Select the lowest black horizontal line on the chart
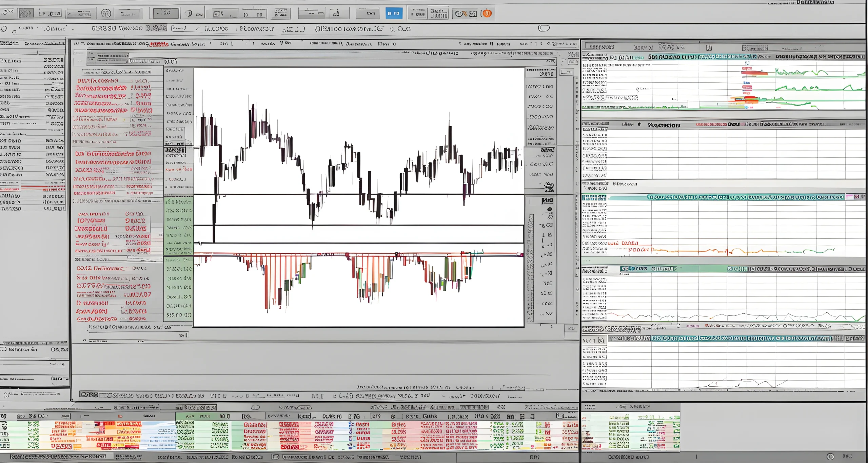 point(359,243)
